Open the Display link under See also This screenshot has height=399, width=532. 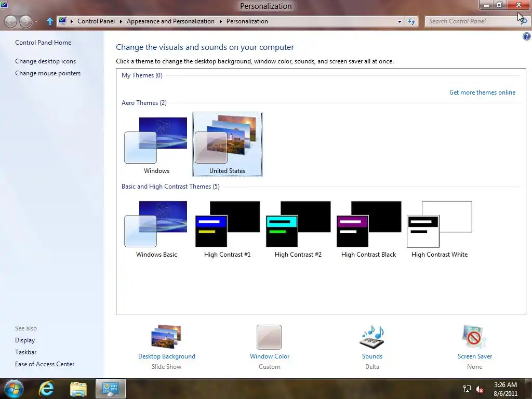coord(25,340)
